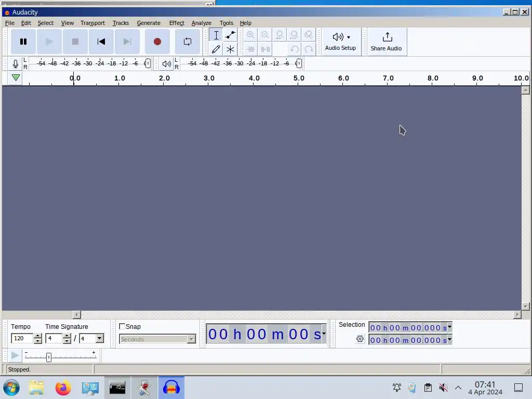Open the Select menu
The width and height of the screenshot is (532, 399).
[46, 23]
